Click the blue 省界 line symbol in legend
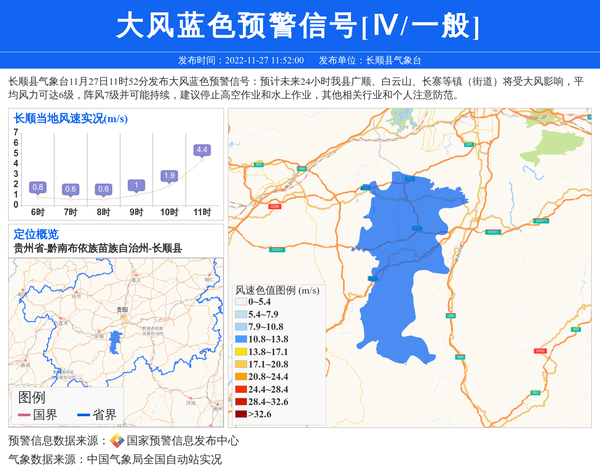 pos(83,415)
